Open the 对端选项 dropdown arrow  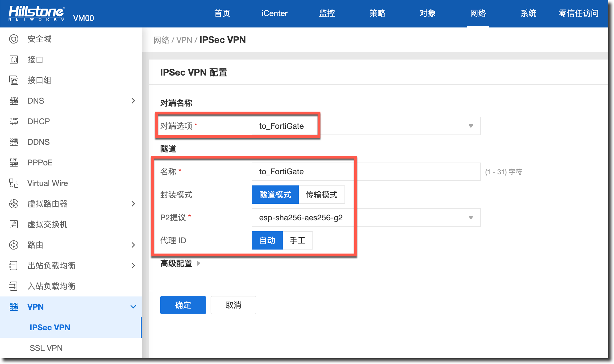pos(471,126)
